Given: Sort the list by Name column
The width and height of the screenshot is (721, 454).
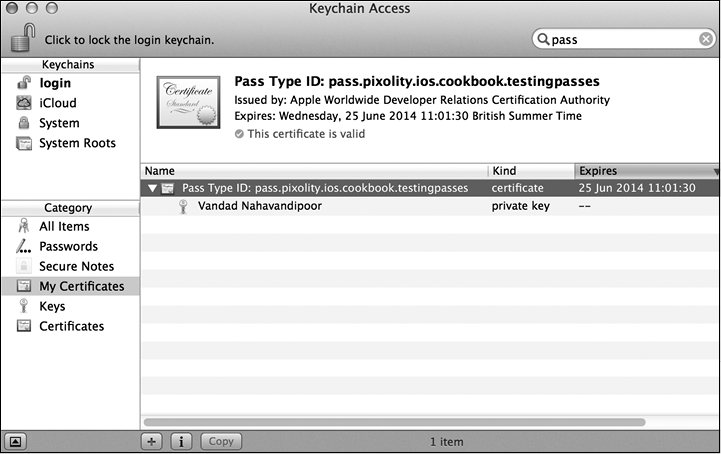Looking at the screenshot, I should click(x=314, y=171).
